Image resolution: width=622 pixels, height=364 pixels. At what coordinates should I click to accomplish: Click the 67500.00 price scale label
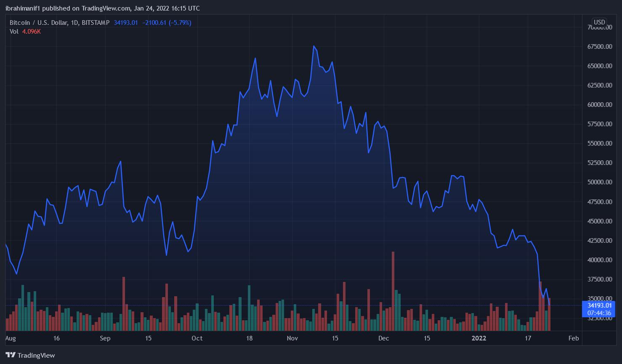click(x=600, y=47)
